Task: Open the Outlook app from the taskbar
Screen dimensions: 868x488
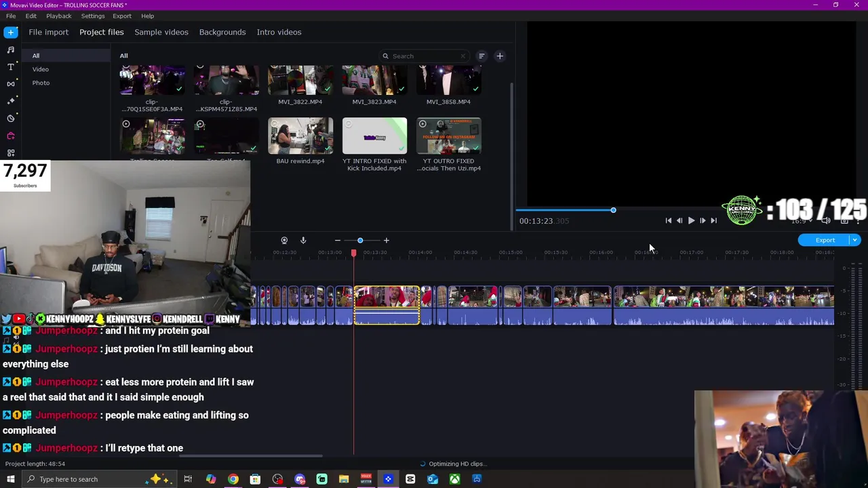Action: [433, 479]
